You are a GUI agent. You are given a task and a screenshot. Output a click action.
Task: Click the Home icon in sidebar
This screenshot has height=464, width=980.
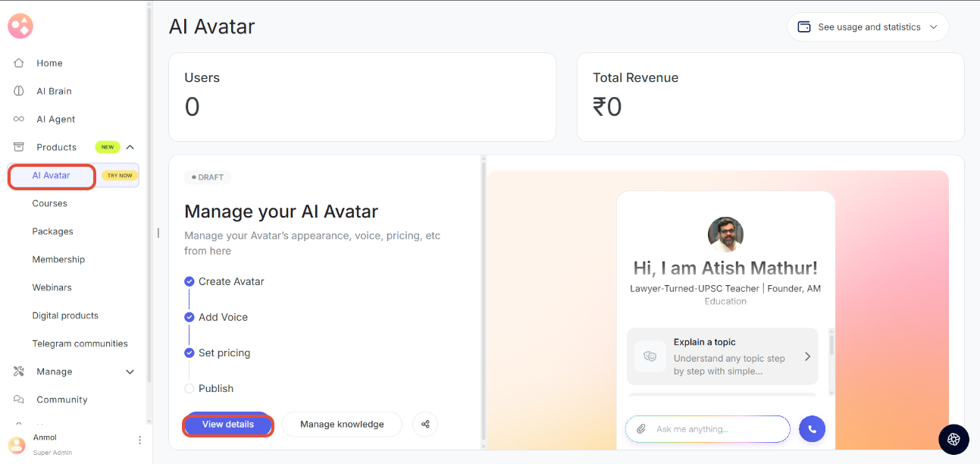[x=19, y=63]
